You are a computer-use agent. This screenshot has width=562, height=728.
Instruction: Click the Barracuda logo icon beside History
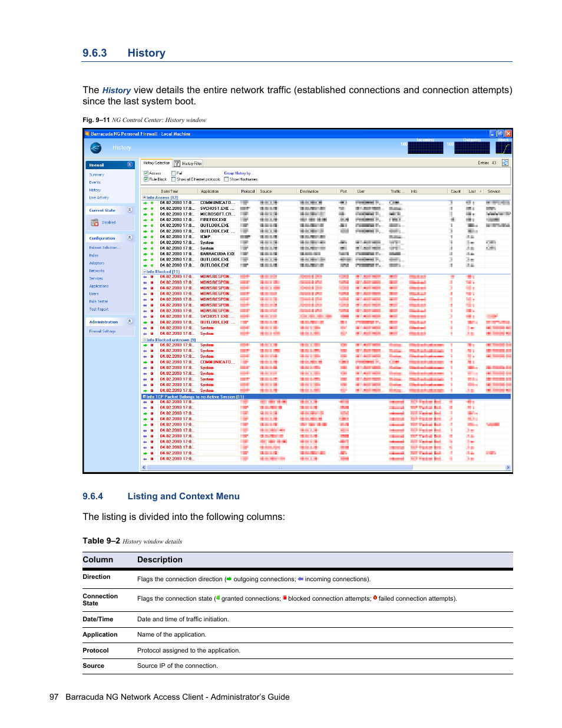(95, 148)
